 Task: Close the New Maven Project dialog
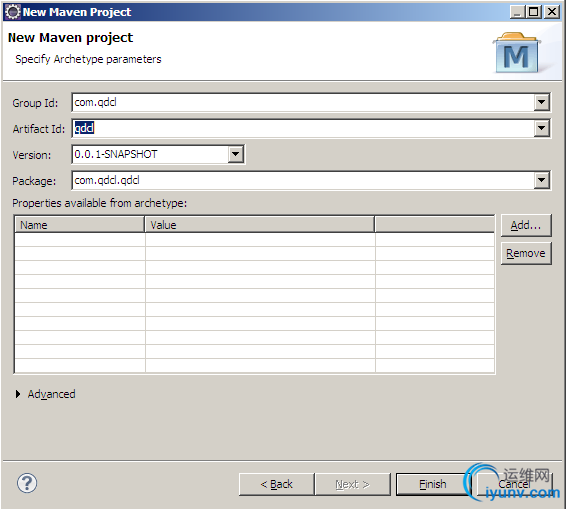(552, 12)
